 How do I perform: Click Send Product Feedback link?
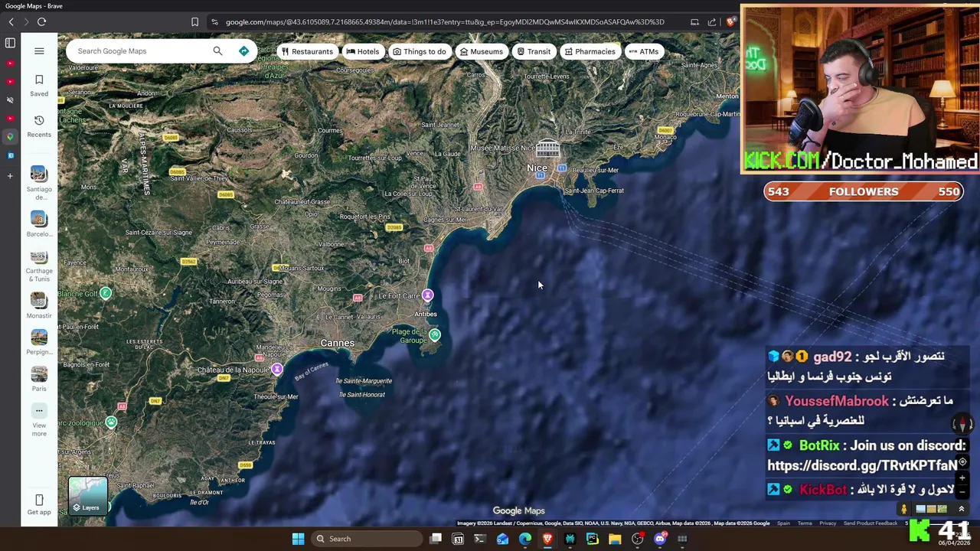point(870,523)
